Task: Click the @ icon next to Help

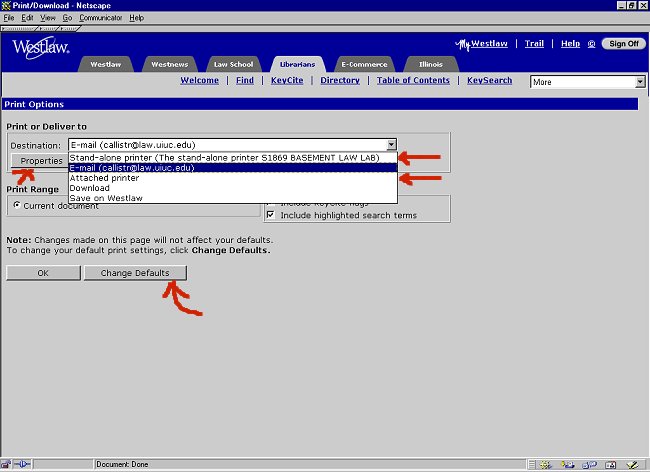Action: (x=592, y=44)
